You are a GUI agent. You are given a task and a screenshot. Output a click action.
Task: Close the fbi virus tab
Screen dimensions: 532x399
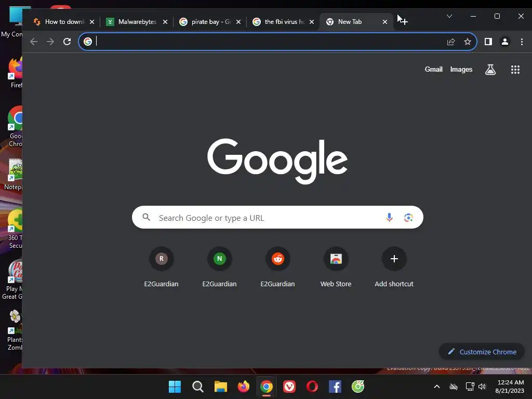pyautogui.click(x=312, y=22)
